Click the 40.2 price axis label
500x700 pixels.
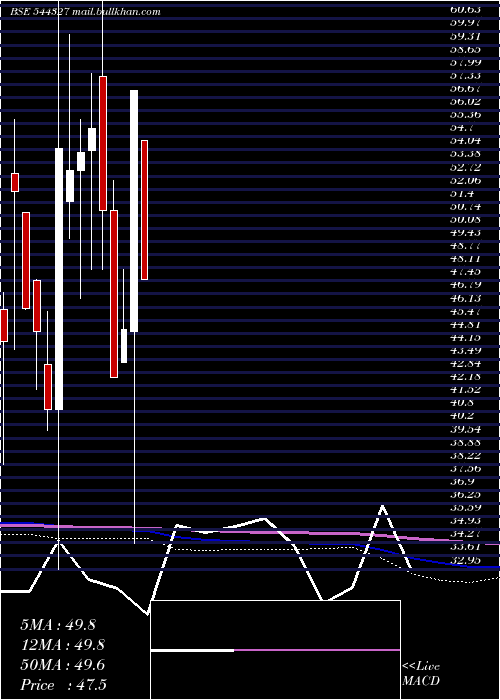click(462, 416)
